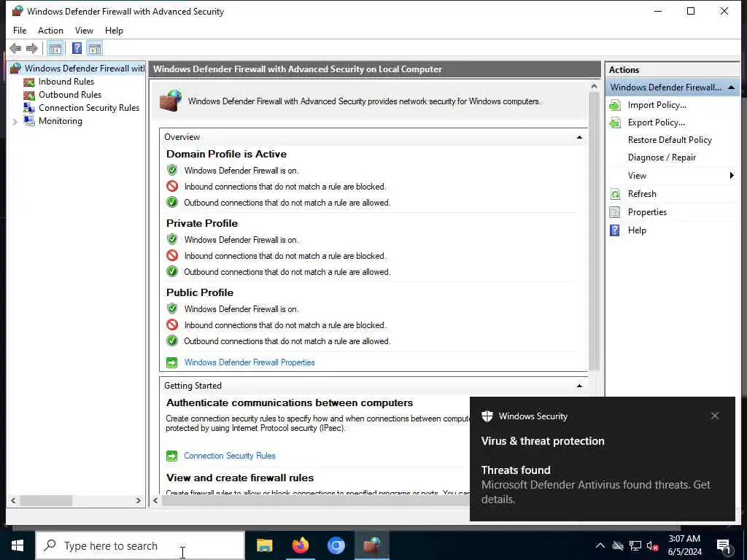Select the root Windows Defender Firewall tree node
747x560 pixels.
pyautogui.click(x=84, y=69)
